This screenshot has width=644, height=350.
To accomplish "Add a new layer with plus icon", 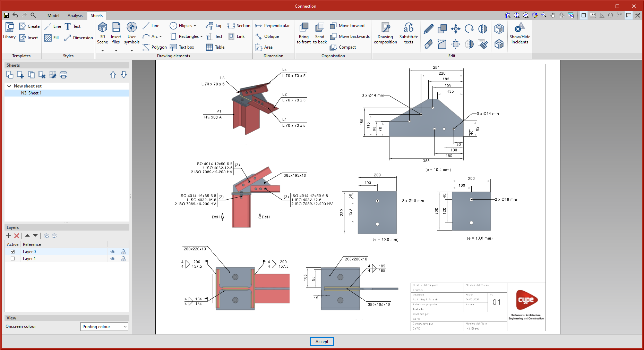I will [9, 236].
